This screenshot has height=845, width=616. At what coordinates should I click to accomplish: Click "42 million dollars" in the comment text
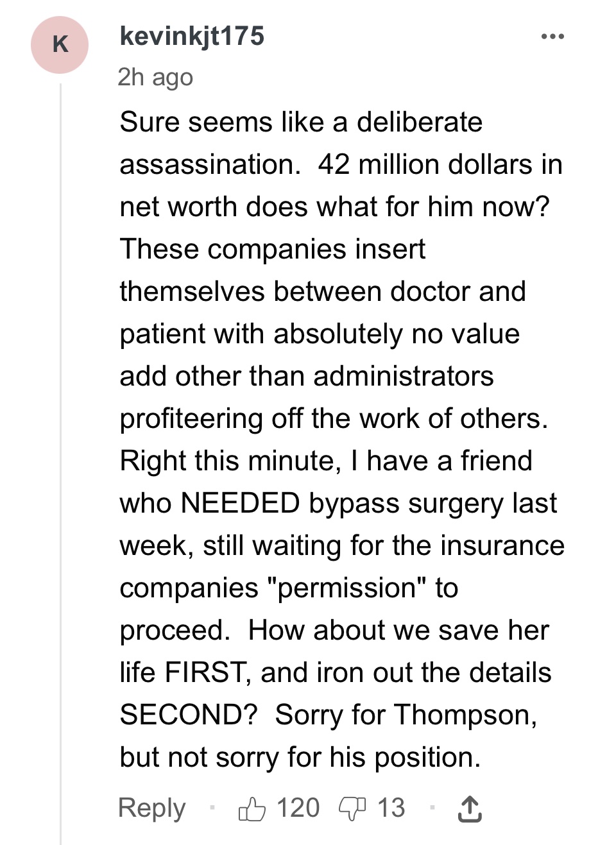(x=425, y=164)
